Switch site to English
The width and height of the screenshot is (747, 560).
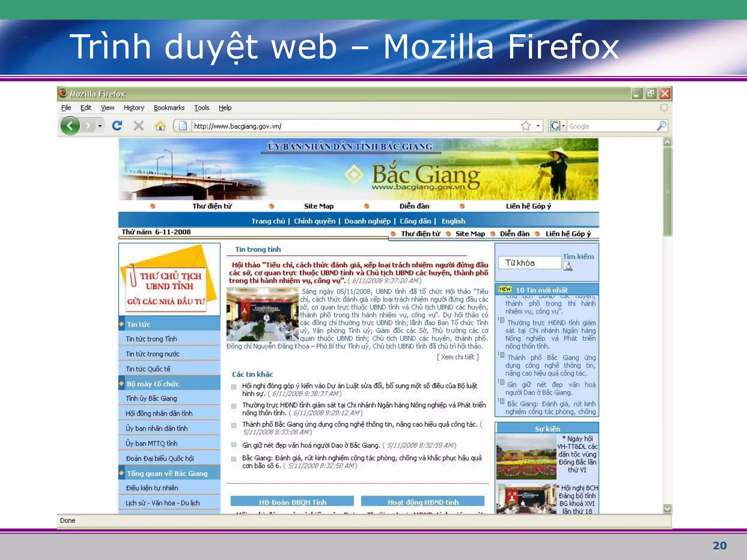point(453,221)
